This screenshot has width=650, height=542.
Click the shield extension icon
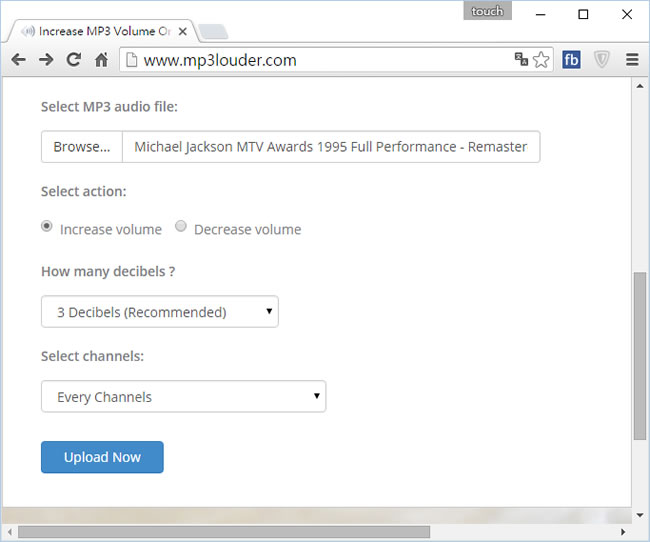coord(601,60)
